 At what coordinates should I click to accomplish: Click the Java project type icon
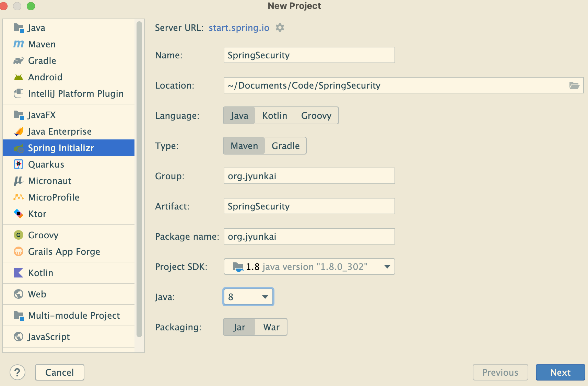click(x=19, y=28)
